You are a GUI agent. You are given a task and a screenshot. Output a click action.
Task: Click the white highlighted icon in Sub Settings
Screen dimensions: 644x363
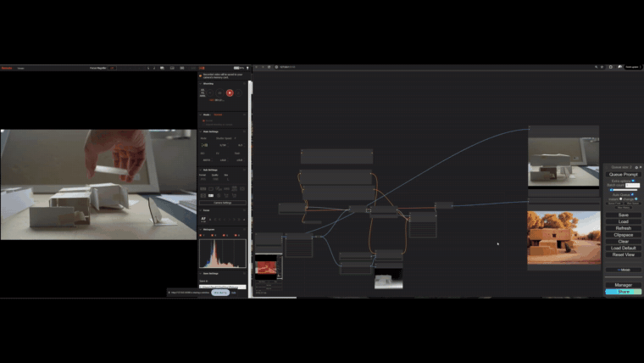point(211,196)
